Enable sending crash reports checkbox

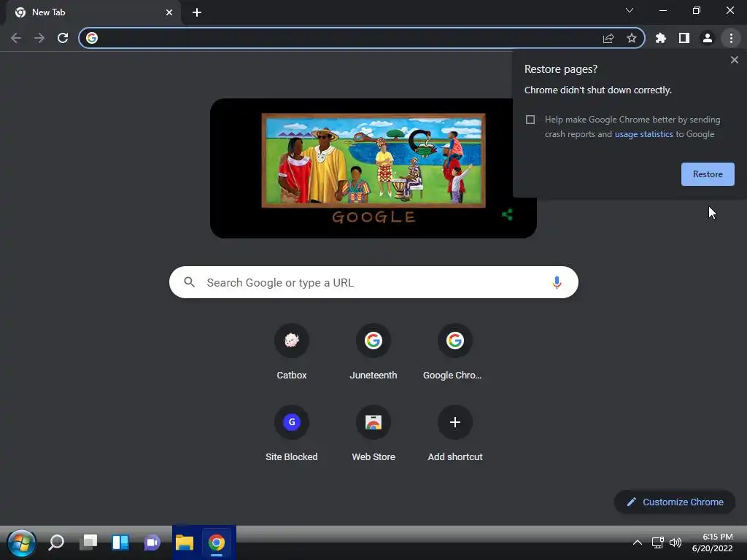click(x=530, y=120)
